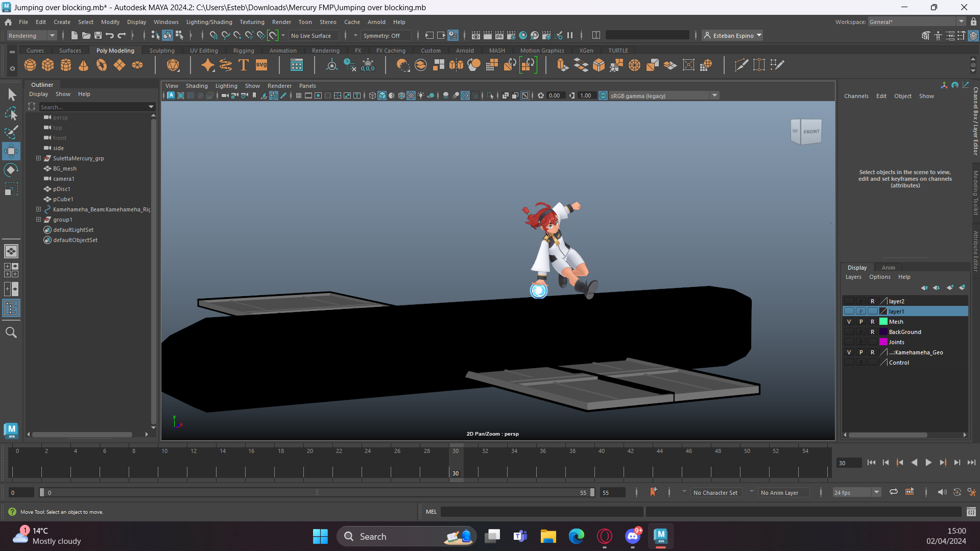Toggle visibility of BackGround layer
Screen dimensions: 980x551
click(x=849, y=332)
